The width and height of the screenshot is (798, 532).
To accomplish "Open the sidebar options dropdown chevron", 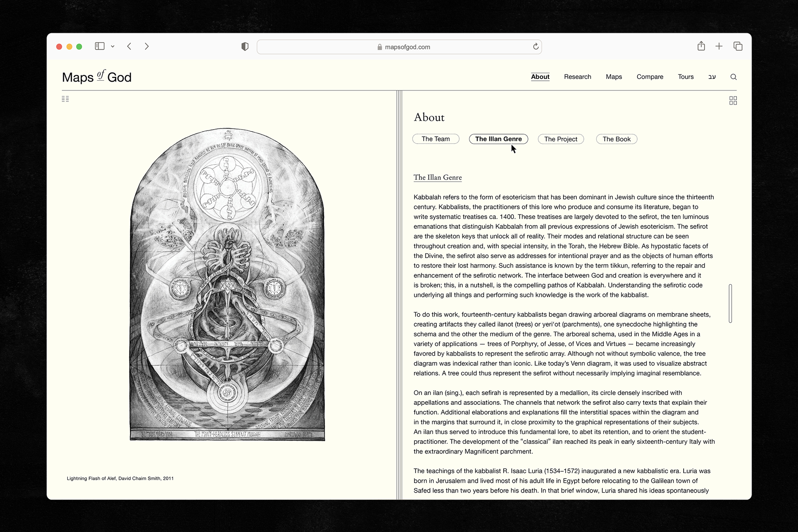I will click(x=113, y=47).
